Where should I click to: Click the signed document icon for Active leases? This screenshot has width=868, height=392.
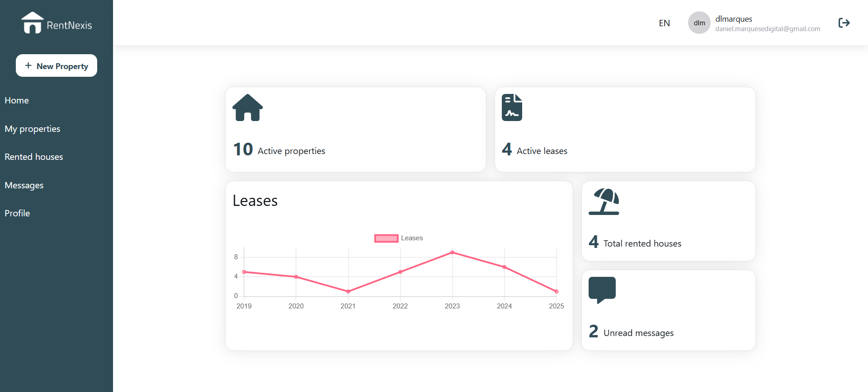512,107
